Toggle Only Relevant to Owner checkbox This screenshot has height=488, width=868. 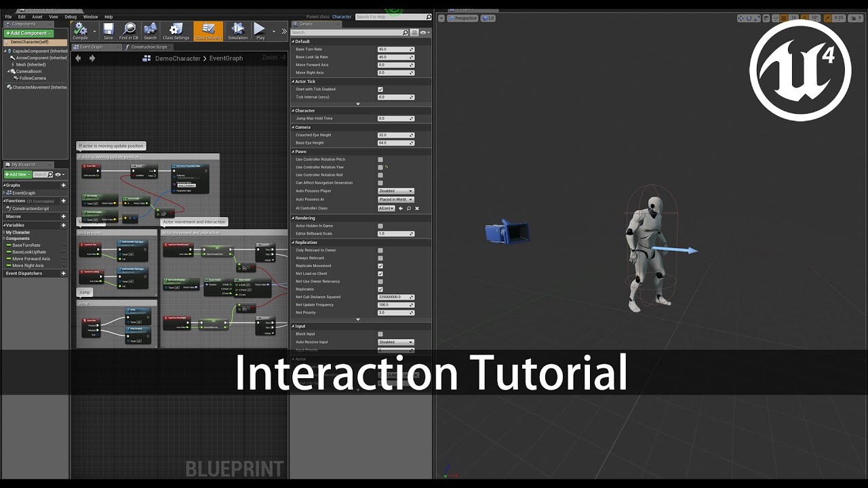(380, 250)
